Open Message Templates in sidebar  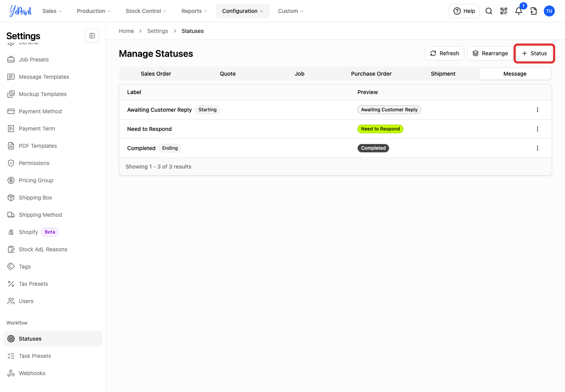tap(53, 77)
